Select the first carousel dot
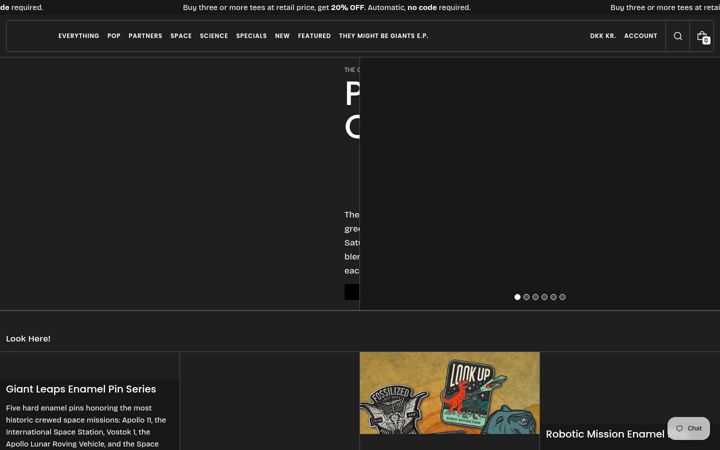 tap(517, 297)
